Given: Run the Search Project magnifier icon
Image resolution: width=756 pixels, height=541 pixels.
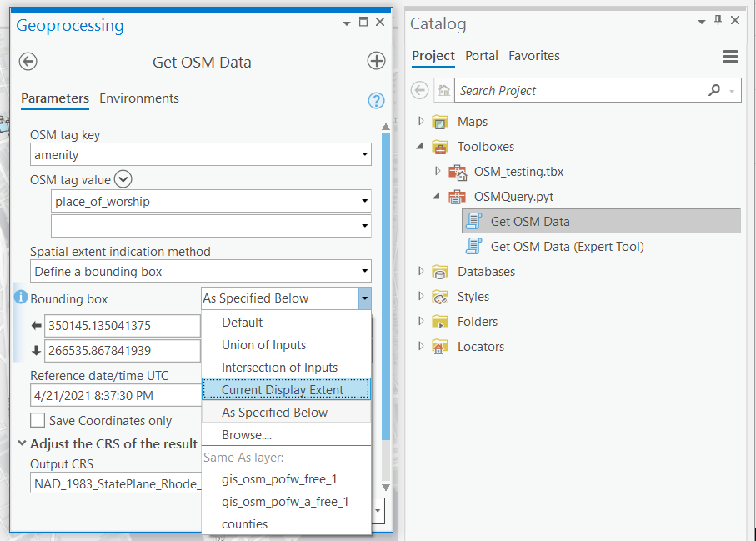Looking at the screenshot, I should click(x=714, y=90).
